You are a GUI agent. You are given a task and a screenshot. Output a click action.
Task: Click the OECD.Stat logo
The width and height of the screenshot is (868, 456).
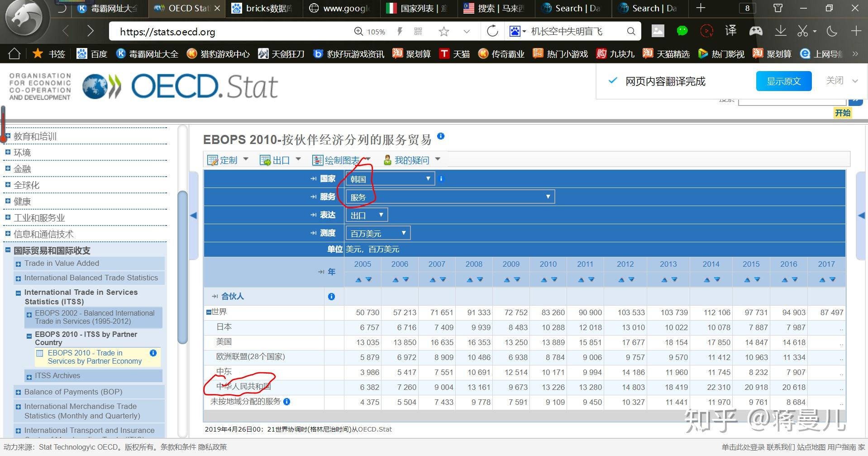180,86
